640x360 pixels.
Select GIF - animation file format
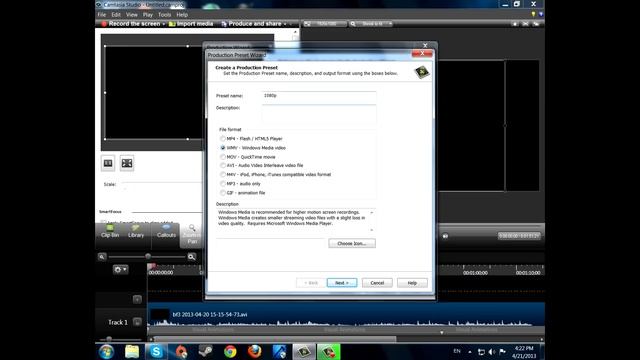[x=242, y=193]
